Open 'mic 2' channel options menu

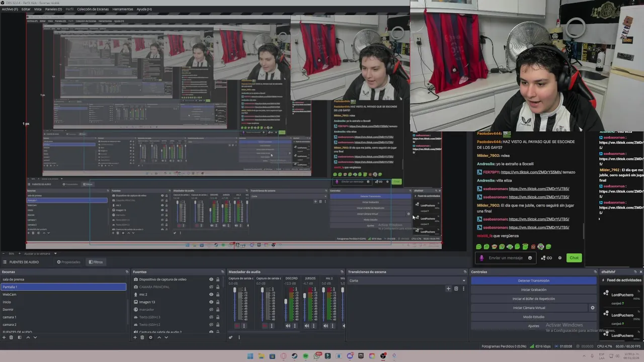(x=332, y=326)
